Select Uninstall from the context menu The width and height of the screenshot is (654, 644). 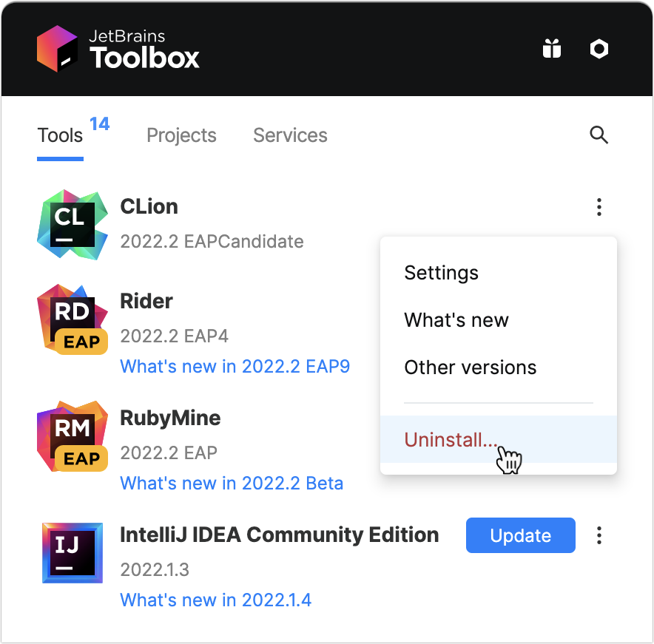click(450, 439)
